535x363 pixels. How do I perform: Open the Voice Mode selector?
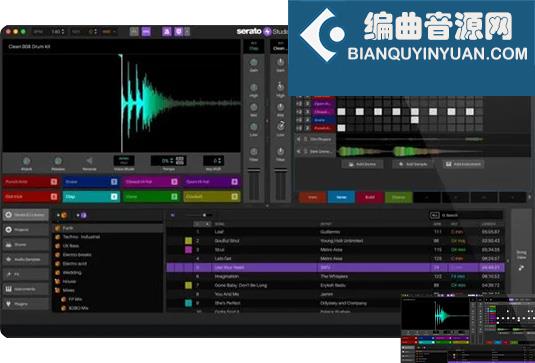pos(124,160)
